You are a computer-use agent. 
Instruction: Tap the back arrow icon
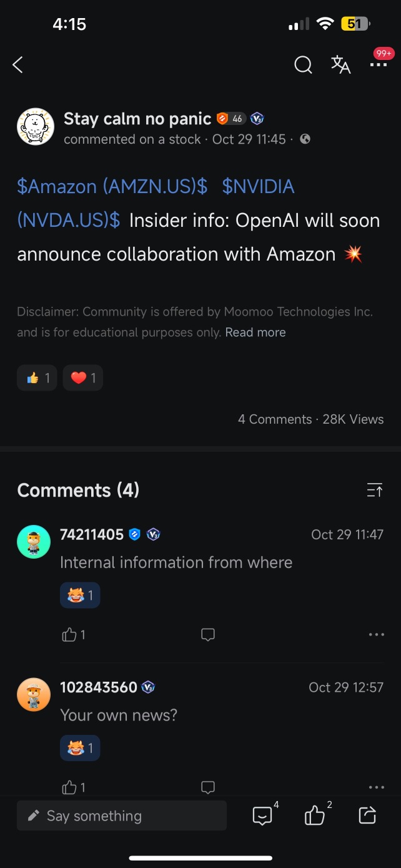(18, 64)
